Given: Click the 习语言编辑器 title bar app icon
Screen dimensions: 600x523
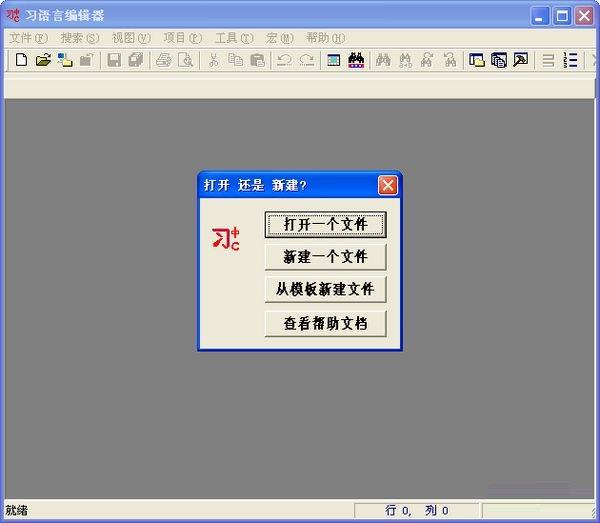Looking at the screenshot, I should 13,16.
